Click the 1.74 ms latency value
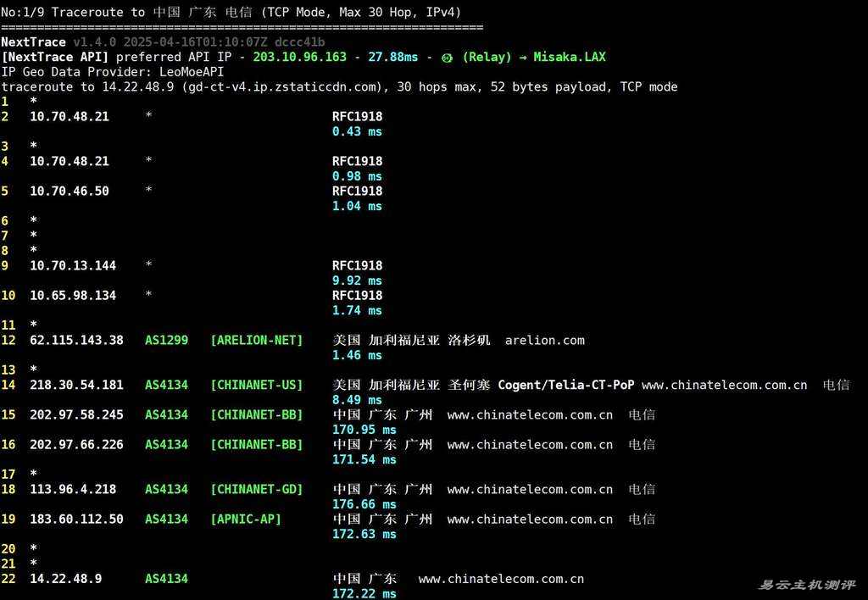The height and width of the screenshot is (600, 868). click(x=357, y=310)
